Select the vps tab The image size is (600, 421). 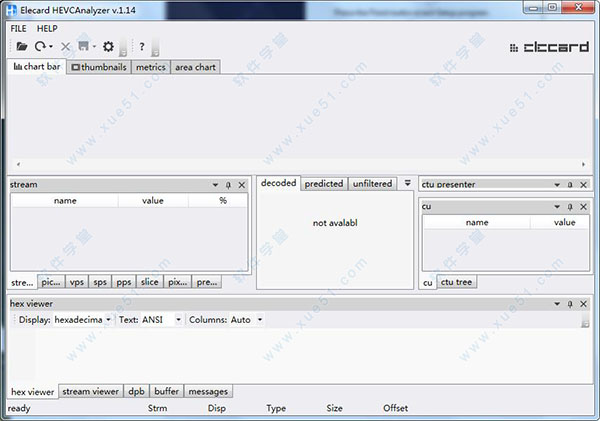point(77,282)
